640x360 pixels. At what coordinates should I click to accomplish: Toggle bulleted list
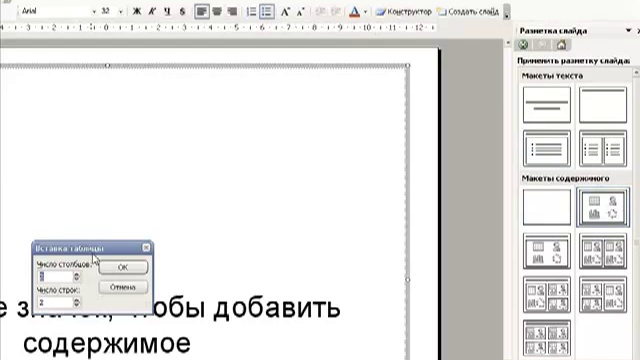tap(267, 11)
